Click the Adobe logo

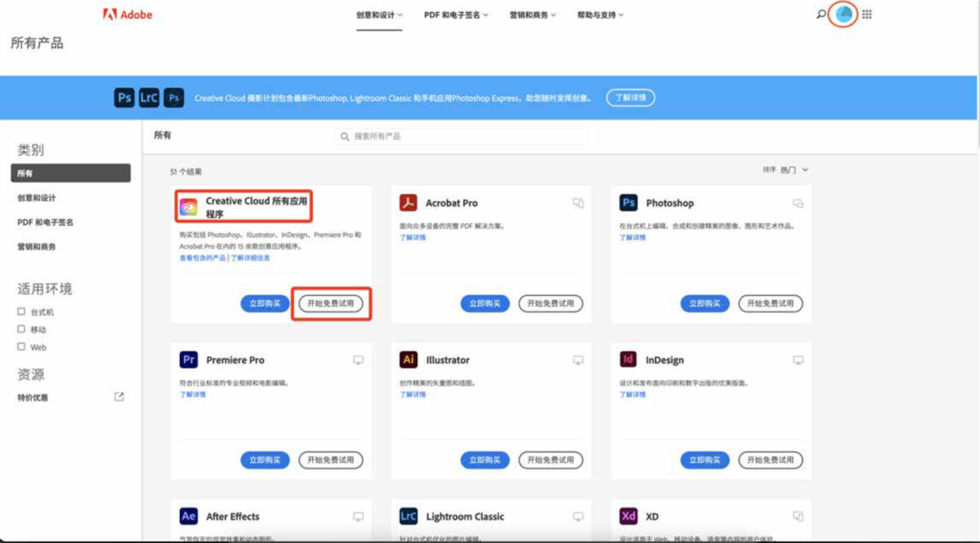(128, 15)
